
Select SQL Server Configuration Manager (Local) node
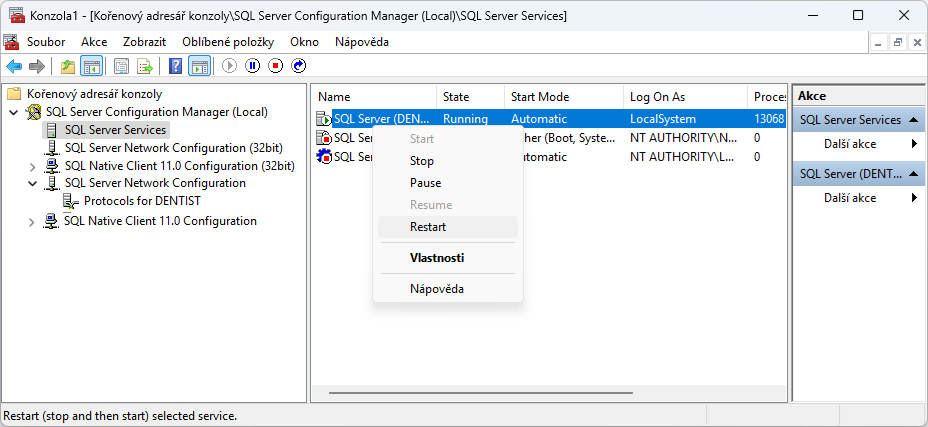point(157,112)
